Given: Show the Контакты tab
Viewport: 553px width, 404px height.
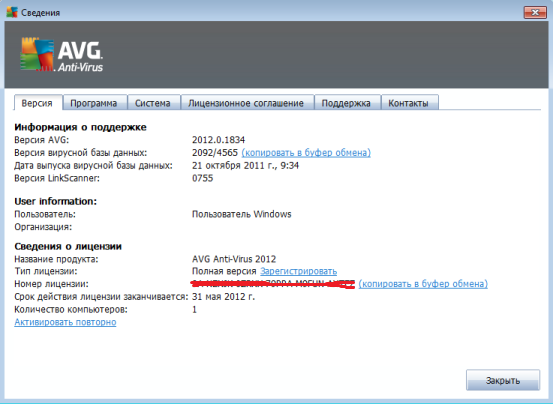Looking at the screenshot, I should [x=409, y=103].
